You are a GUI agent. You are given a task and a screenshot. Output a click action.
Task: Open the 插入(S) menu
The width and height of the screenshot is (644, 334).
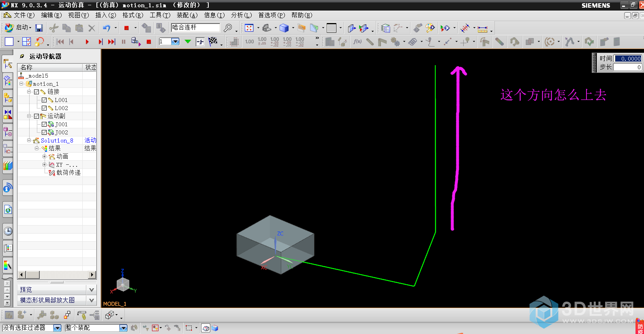[x=105, y=15]
